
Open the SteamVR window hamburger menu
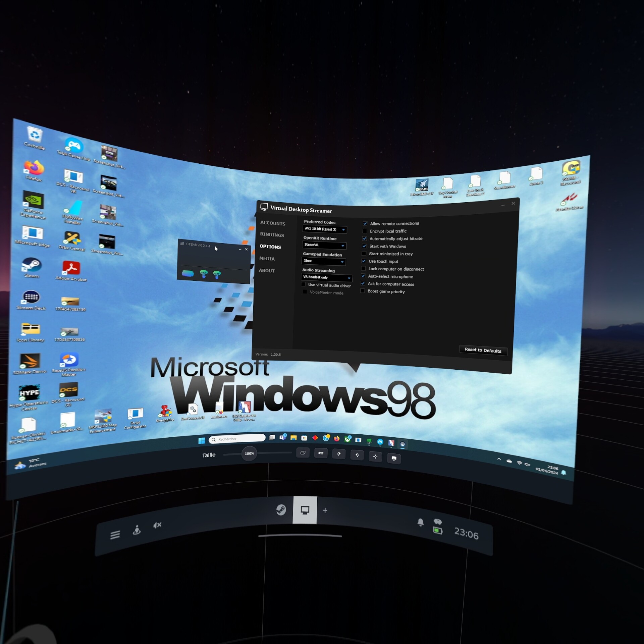coord(182,244)
